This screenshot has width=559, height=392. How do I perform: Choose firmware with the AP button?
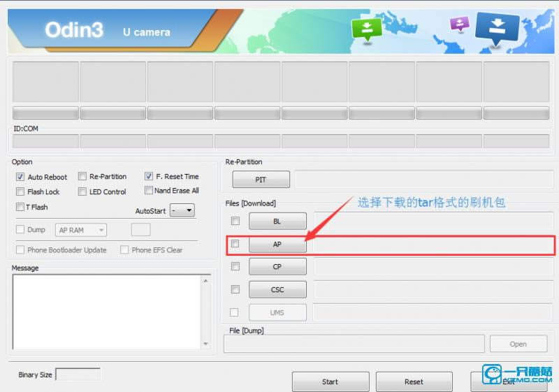pos(277,245)
